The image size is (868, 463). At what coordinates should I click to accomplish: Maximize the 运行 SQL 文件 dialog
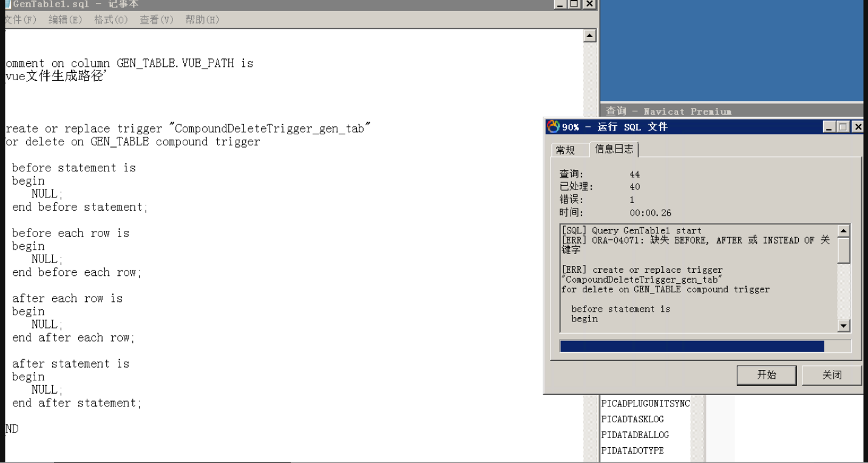click(x=844, y=127)
